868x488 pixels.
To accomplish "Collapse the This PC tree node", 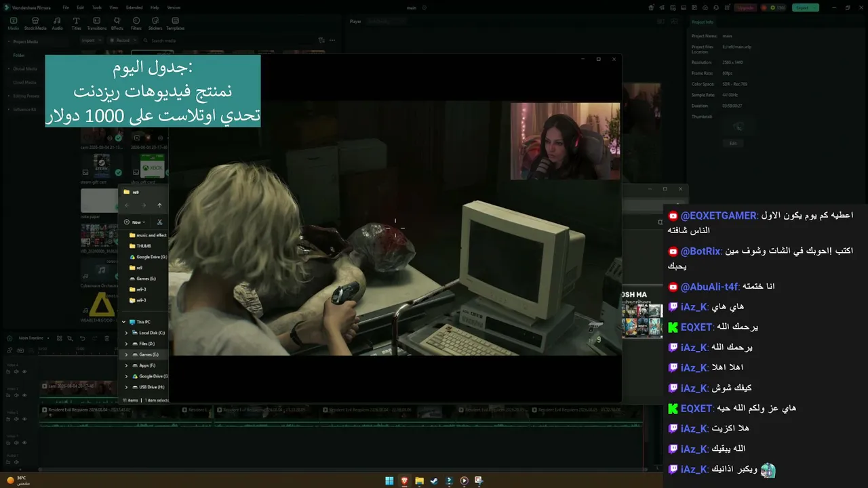I will (x=123, y=322).
